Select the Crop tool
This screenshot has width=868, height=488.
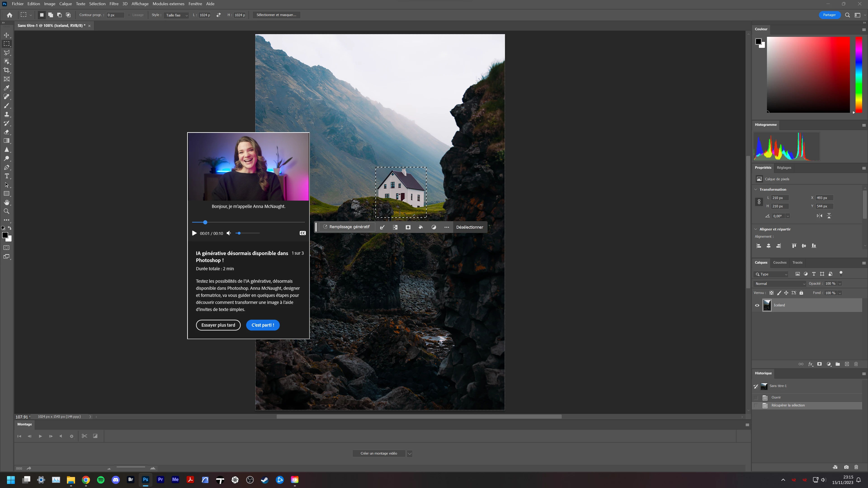tap(6, 70)
